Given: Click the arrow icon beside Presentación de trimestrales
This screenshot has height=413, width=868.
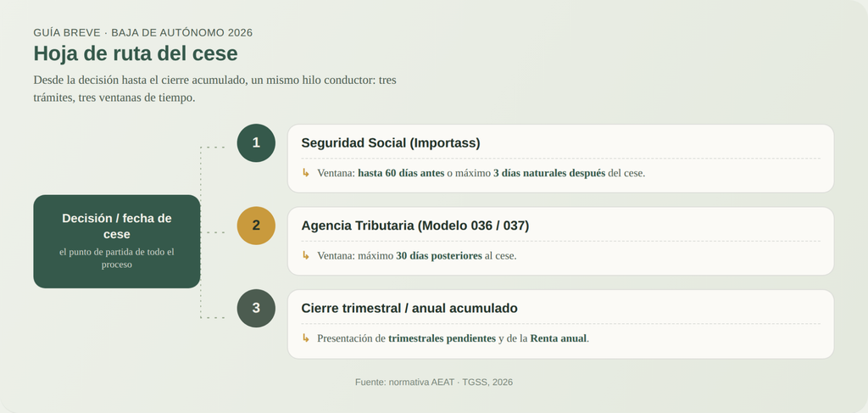Looking at the screenshot, I should 305,338.
